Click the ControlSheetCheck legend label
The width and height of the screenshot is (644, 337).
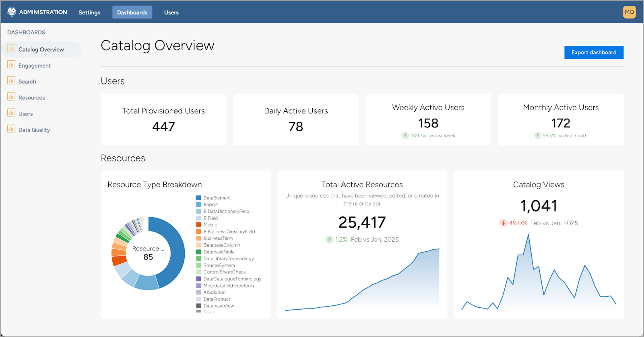(225, 272)
